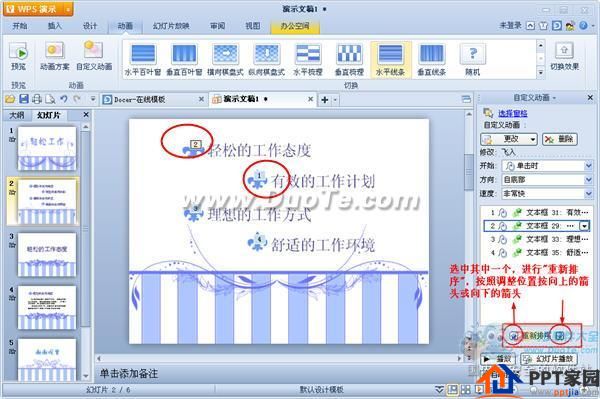
Task: Choose the 纵向棋盘式 transition effect
Action: [267, 59]
